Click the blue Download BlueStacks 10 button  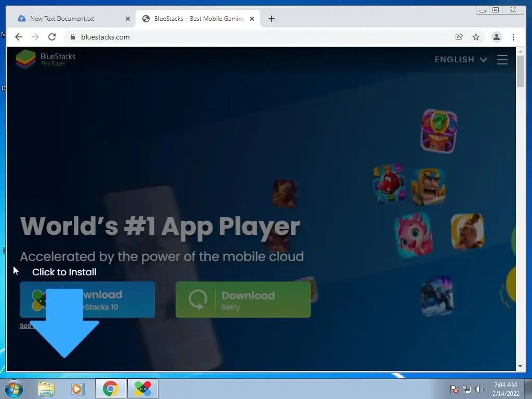pyautogui.click(x=87, y=300)
